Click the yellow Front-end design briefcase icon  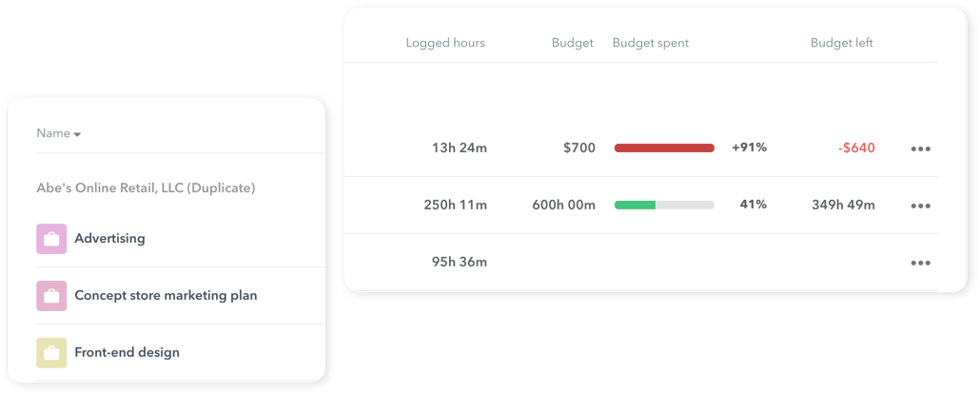click(51, 353)
